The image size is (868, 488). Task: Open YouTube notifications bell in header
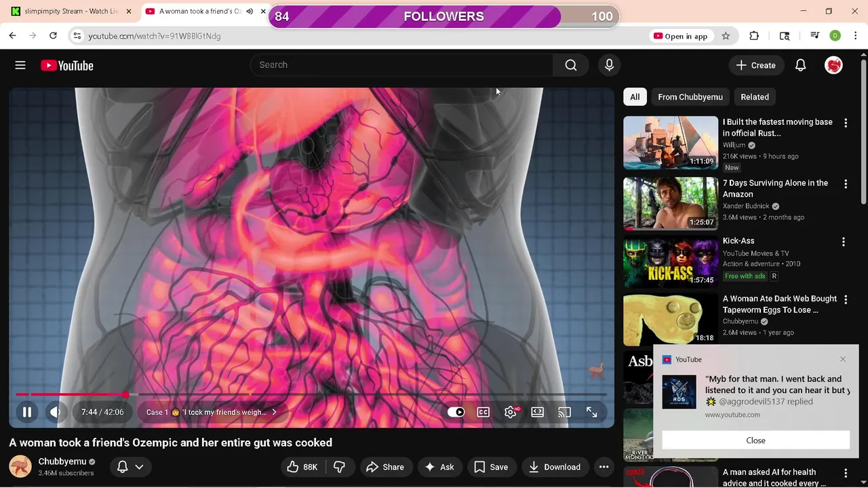point(800,65)
